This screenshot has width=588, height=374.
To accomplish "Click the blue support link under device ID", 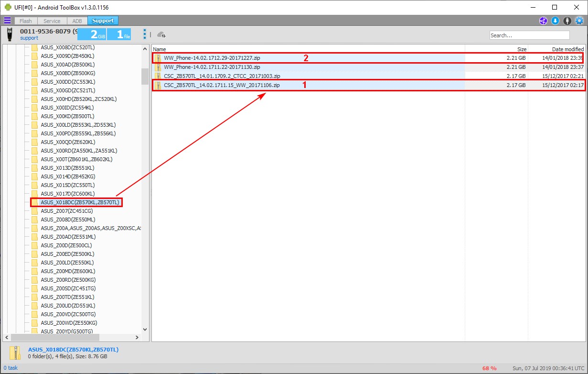I will click(29, 38).
